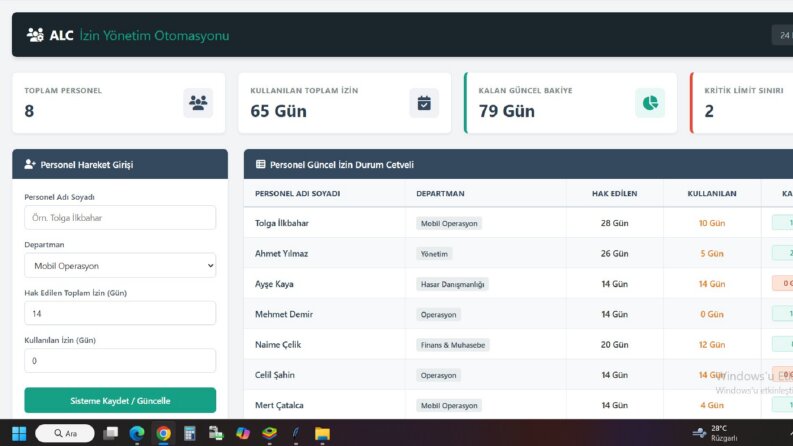Select the Mert Çatalca name cell
793x446 pixels.
279,405
